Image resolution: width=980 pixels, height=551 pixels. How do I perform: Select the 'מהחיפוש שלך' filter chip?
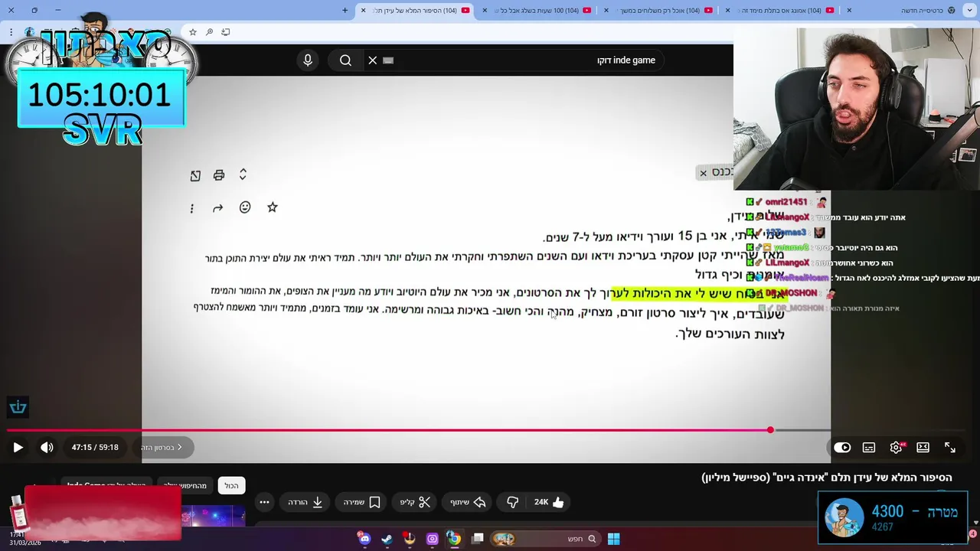click(185, 486)
